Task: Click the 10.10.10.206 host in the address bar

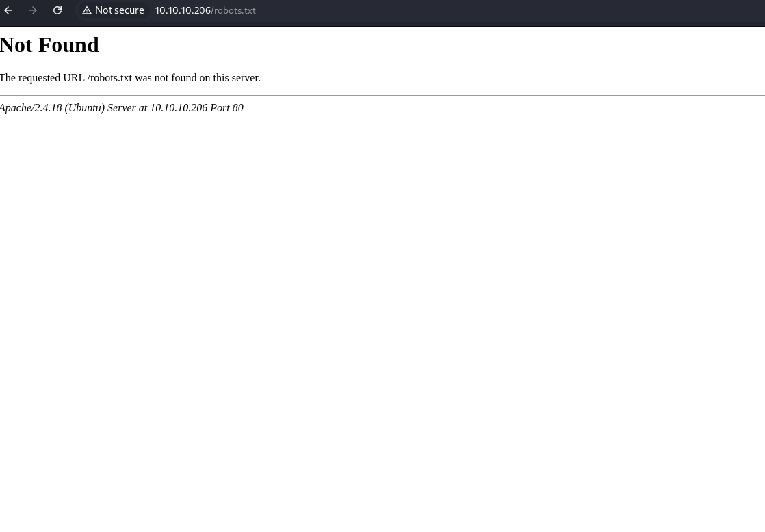Action: coord(182,10)
